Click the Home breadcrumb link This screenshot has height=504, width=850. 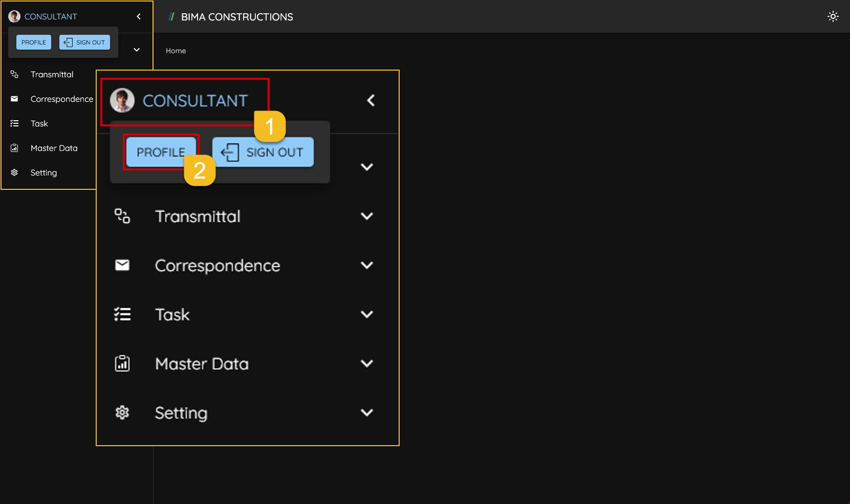click(x=176, y=51)
